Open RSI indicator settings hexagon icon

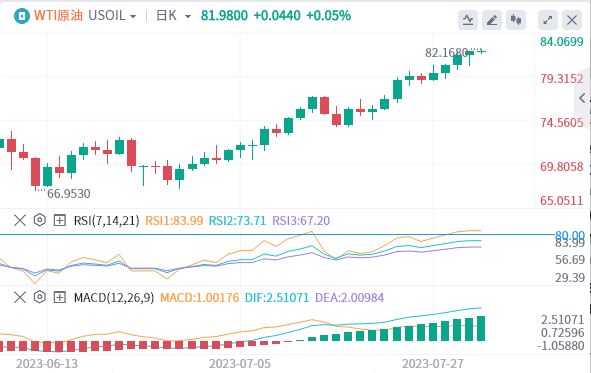click(x=40, y=220)
